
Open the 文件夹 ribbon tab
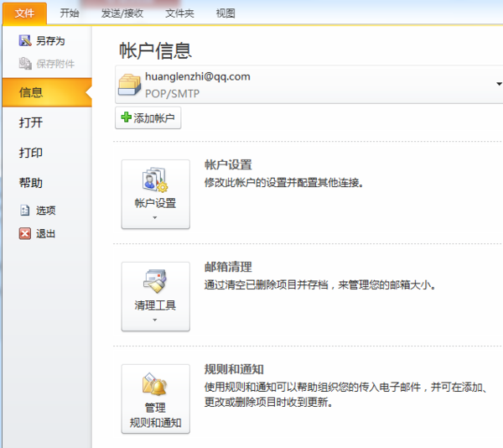pos(179,13)
